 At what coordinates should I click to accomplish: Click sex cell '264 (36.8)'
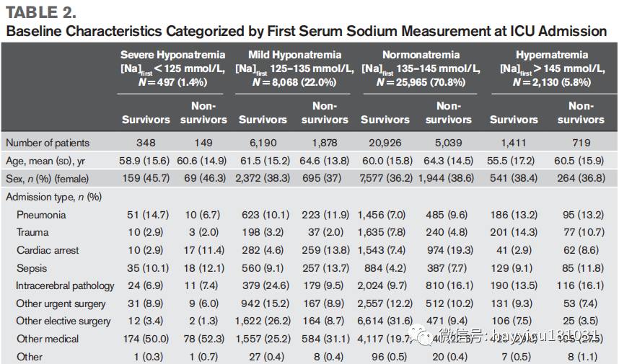point(581,179)
